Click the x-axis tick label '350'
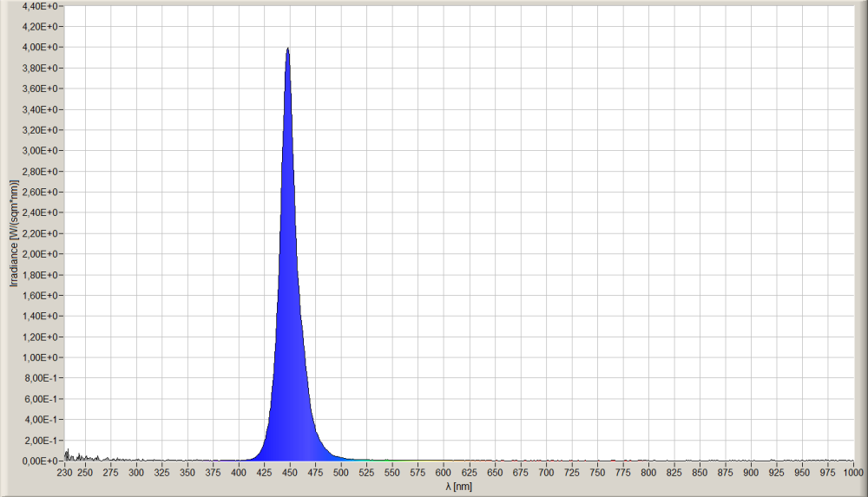Image resolution: width=868 pixels, height=497 pixels. (187, 473)
